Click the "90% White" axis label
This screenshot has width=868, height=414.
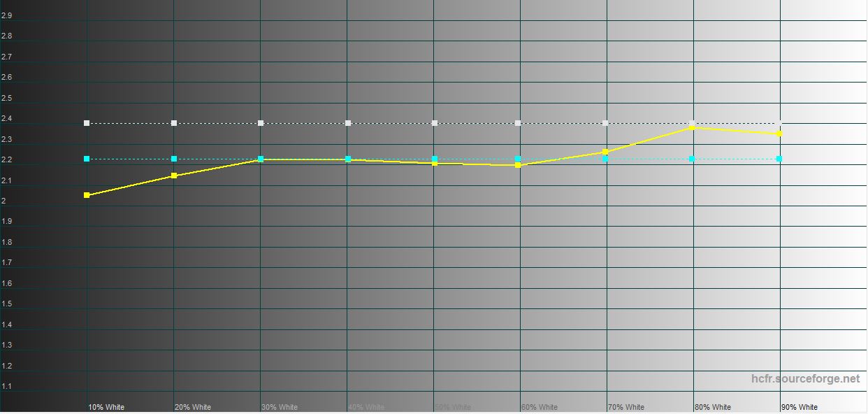799,407
